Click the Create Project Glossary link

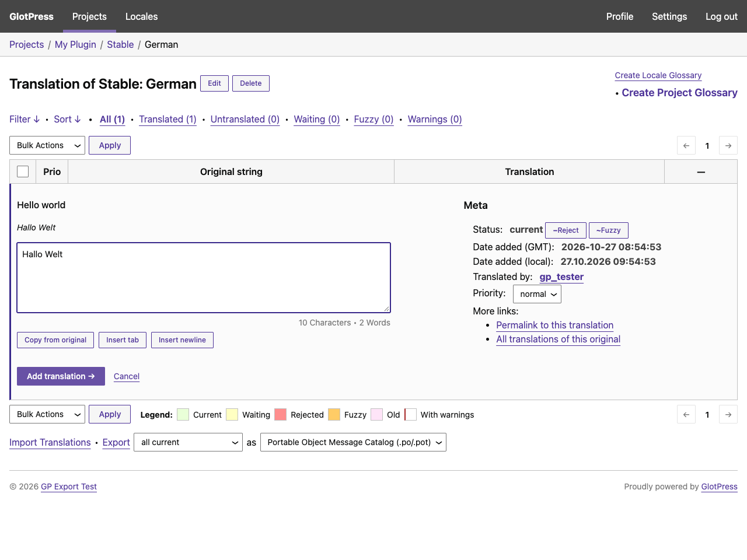(x=679, y=93)
